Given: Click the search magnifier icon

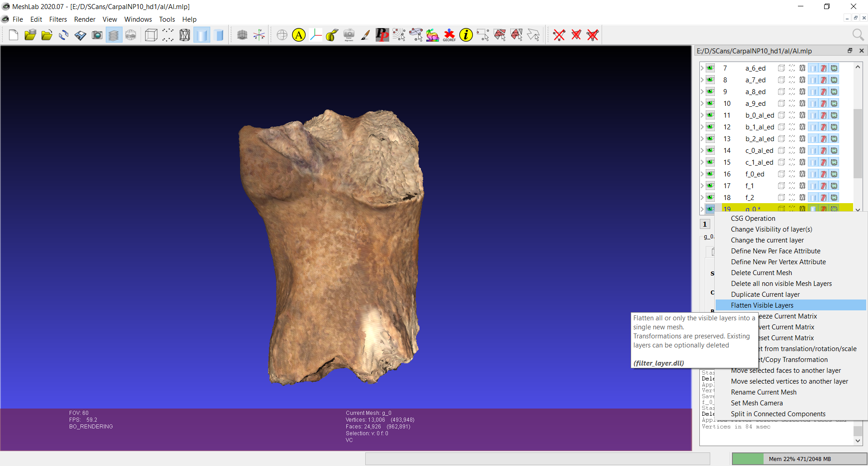Looking at the screenshot, I should (x=858, y=35).
